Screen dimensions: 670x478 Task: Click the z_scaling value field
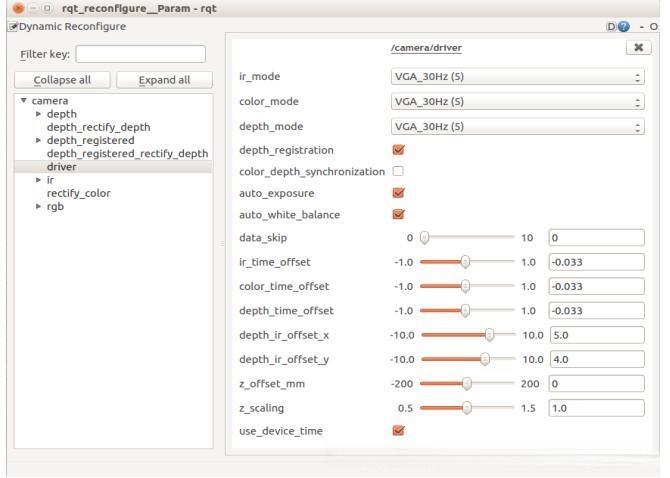point(597,408)
